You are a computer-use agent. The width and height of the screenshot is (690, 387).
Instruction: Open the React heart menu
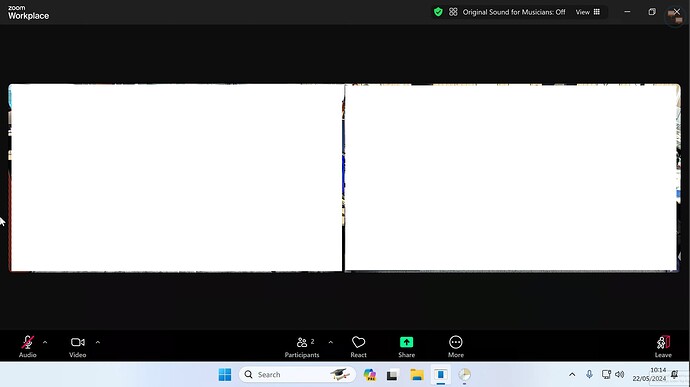tap(358, 346)
